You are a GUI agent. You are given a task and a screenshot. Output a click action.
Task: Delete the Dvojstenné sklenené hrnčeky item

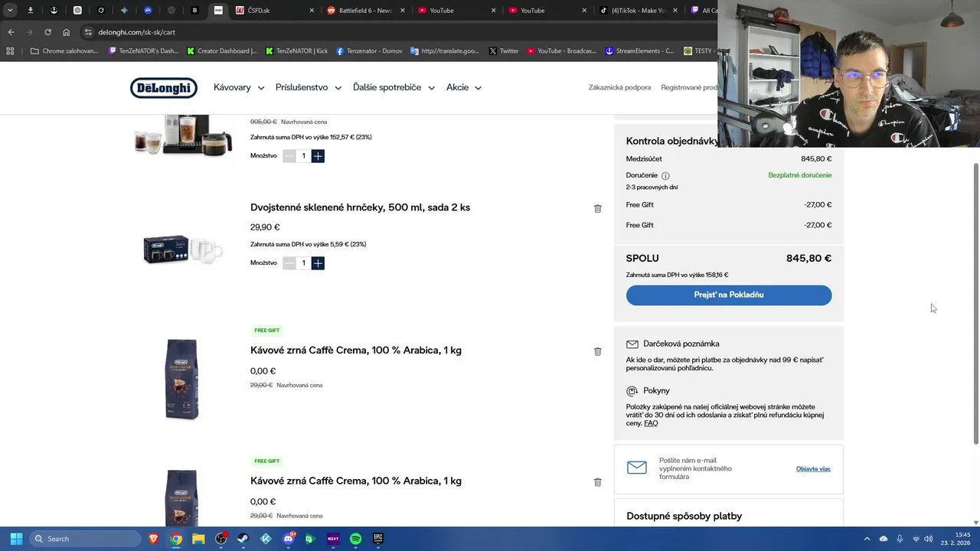tap(598, 208)
